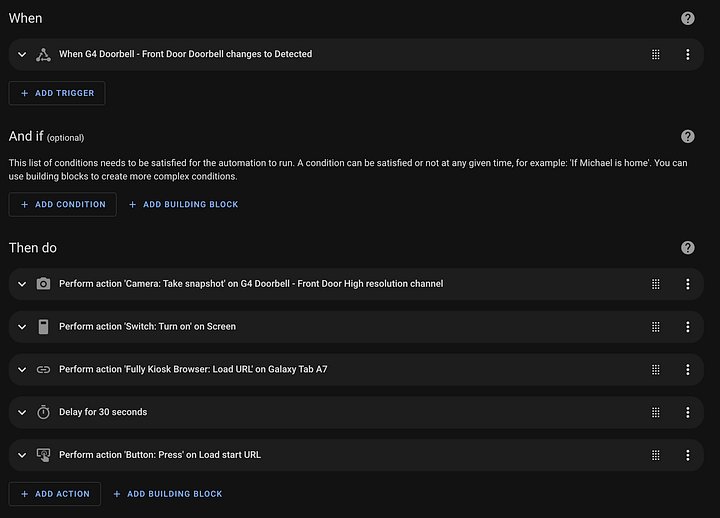The width and height of the screenshot is (720, 518).
Task: Click the Switch Turn on action's drag handle
Action: point(656,327)
